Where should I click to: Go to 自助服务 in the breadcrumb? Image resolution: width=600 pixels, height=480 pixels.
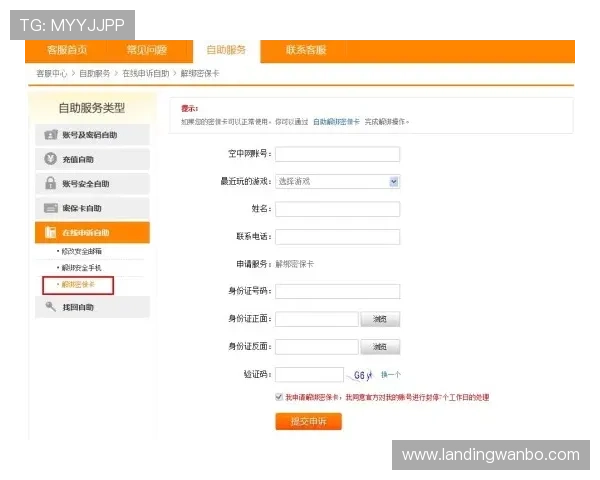pos(95,73)
